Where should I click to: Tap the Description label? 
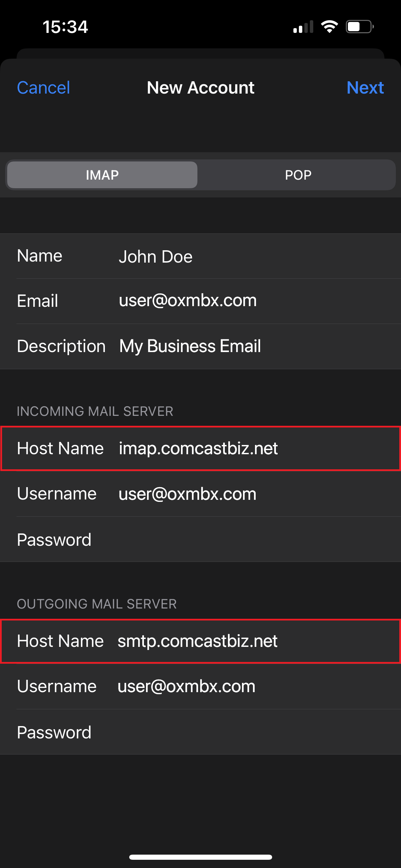click(61, 346)
